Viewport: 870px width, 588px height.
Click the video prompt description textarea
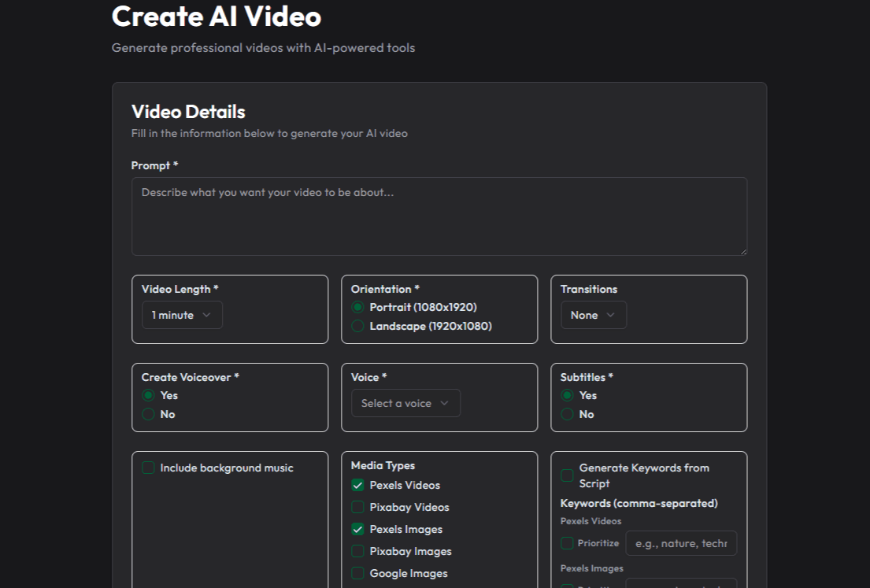tap(439, 216)
